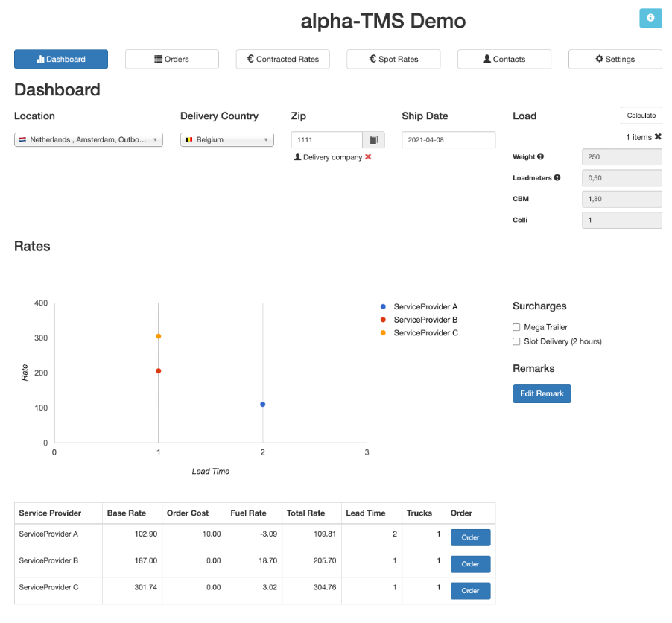Check Slot Delivery (2 hours) surcharge
The width and height of the screenshot is (672, 623).
[516, 341]
